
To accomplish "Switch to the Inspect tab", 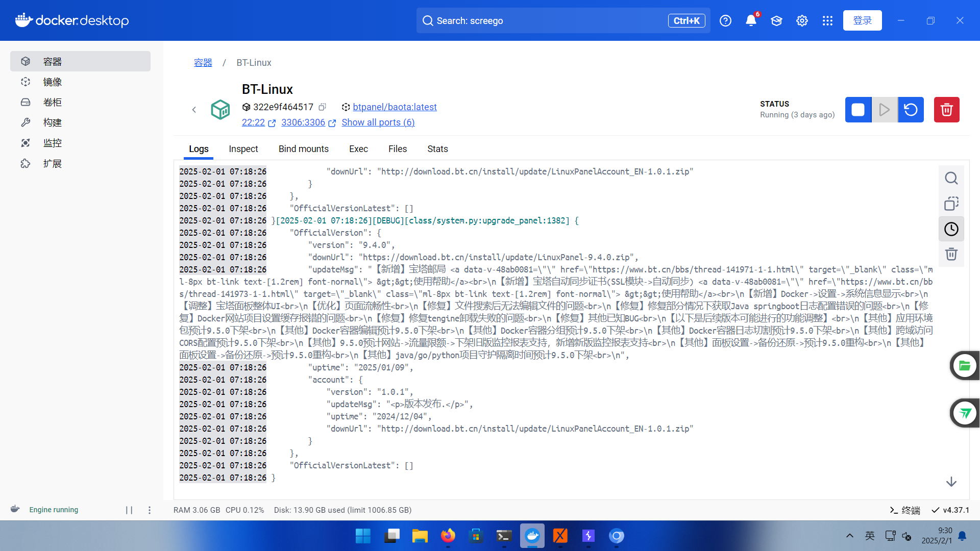I will coord(243,149).
